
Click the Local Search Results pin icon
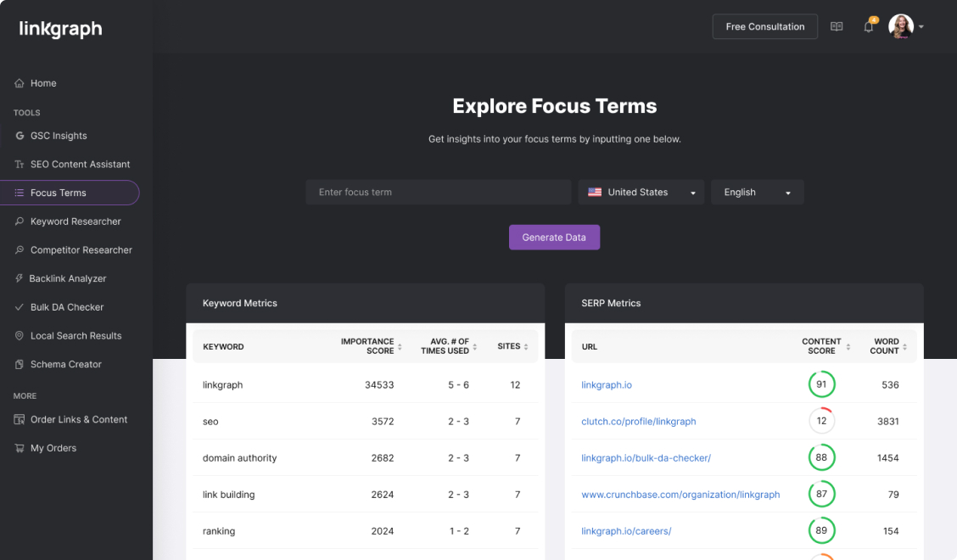(x=19, y=336)
